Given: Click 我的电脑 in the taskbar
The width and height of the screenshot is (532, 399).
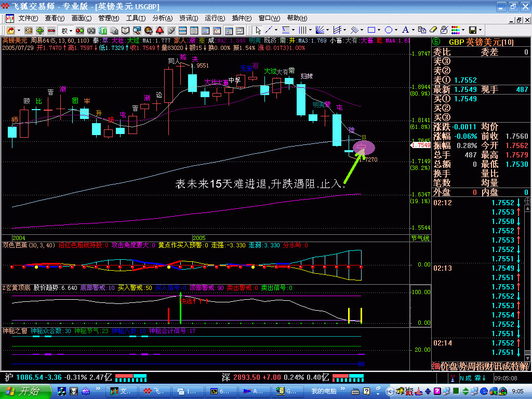Looking at the screenshot, I should click(324, 391).
